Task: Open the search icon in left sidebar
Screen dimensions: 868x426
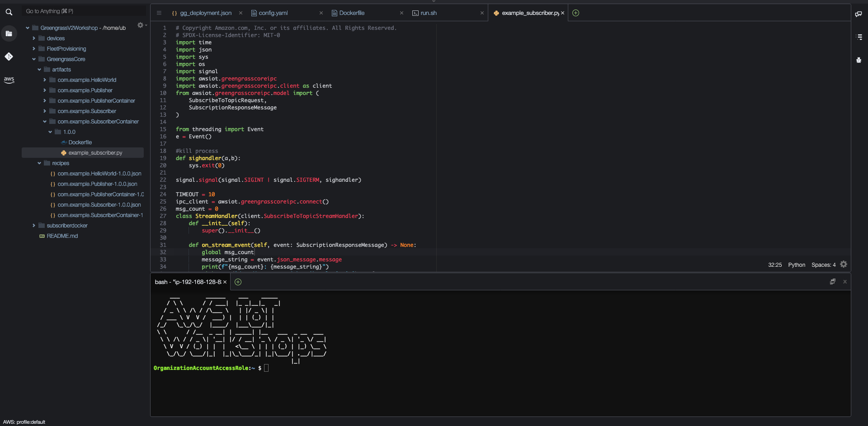Action: [9, 12]
